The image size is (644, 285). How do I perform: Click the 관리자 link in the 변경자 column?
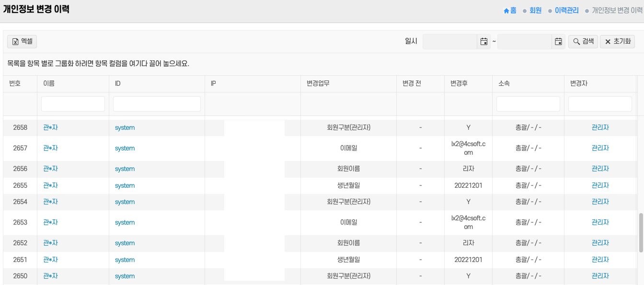tap(600, 127)
